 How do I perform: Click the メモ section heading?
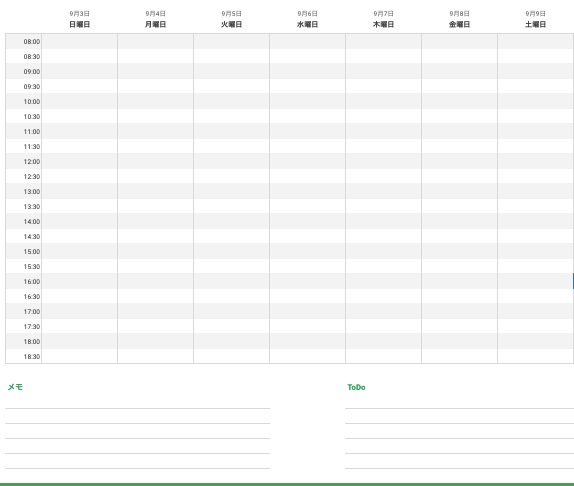click(15, 387)
